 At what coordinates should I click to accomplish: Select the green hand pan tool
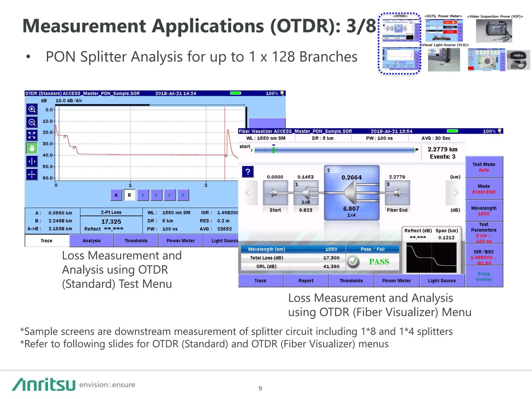pyautogui.click(x=32, y=148)
